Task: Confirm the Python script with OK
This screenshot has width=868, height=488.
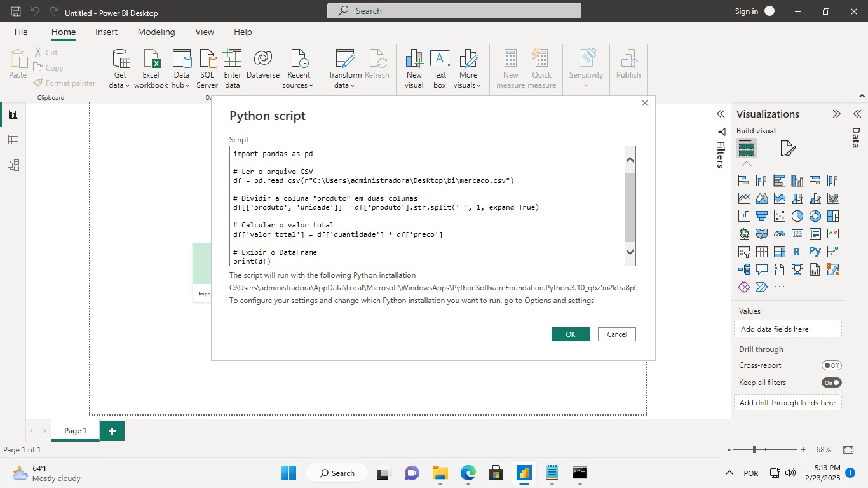Action: [570, 334]
